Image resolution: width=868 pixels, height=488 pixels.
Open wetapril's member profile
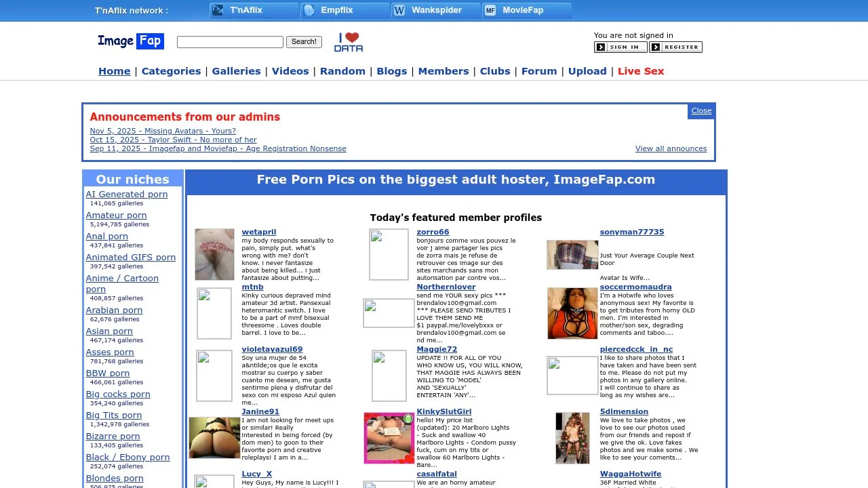pyautogui.click(x=258, y=232)
